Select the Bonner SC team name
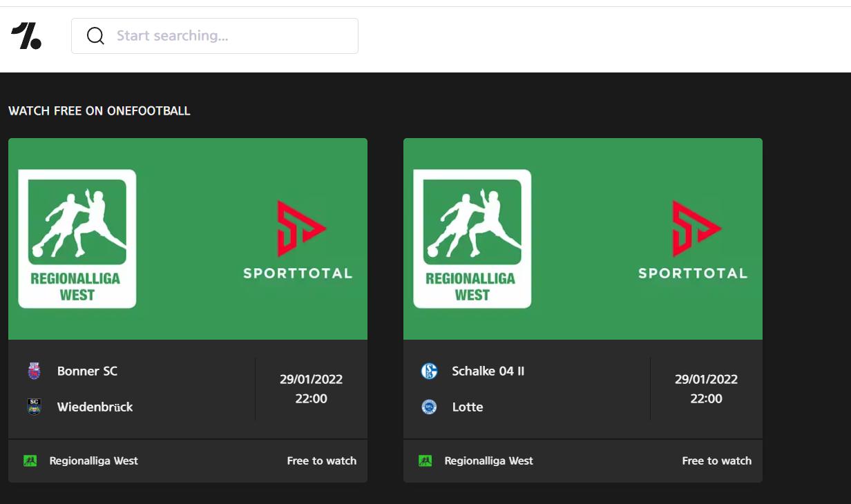The width and height of the screenshot is (851, 504). tap(87, 371)
